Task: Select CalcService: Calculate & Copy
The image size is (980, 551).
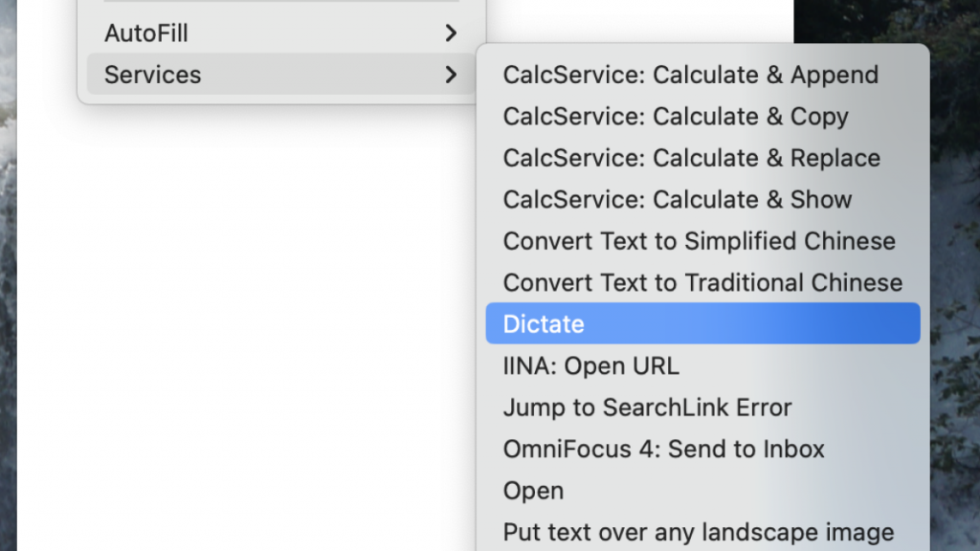Action: [676, 117]
